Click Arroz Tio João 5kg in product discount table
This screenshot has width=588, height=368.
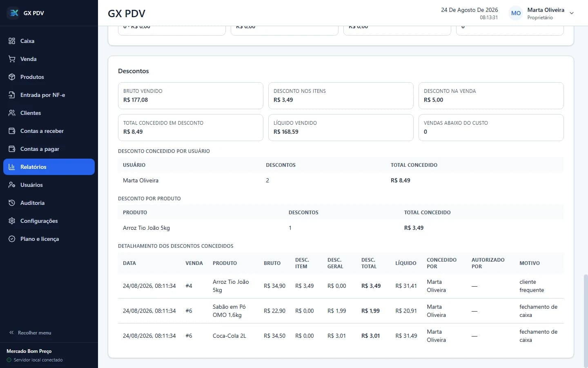click(x=146, y=228)
